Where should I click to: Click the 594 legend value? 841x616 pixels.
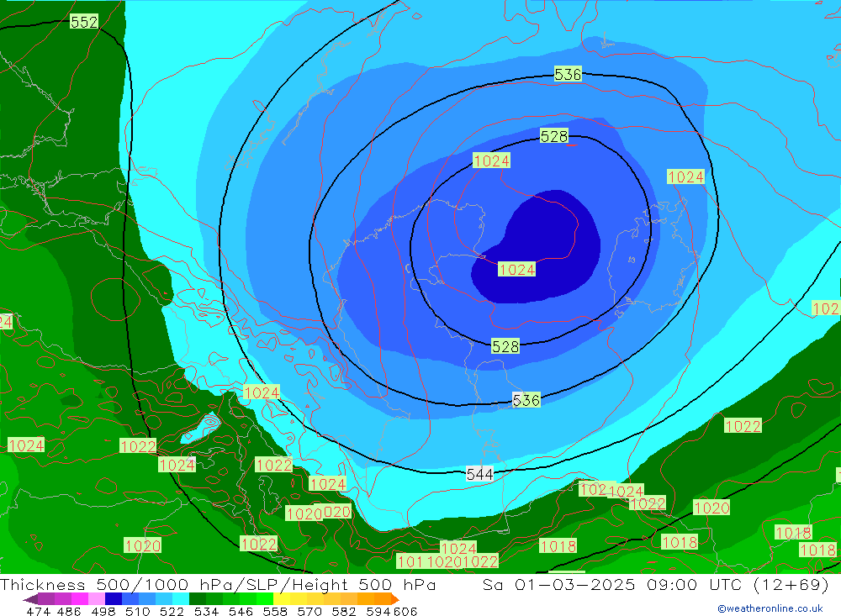(x=378, y=611)
